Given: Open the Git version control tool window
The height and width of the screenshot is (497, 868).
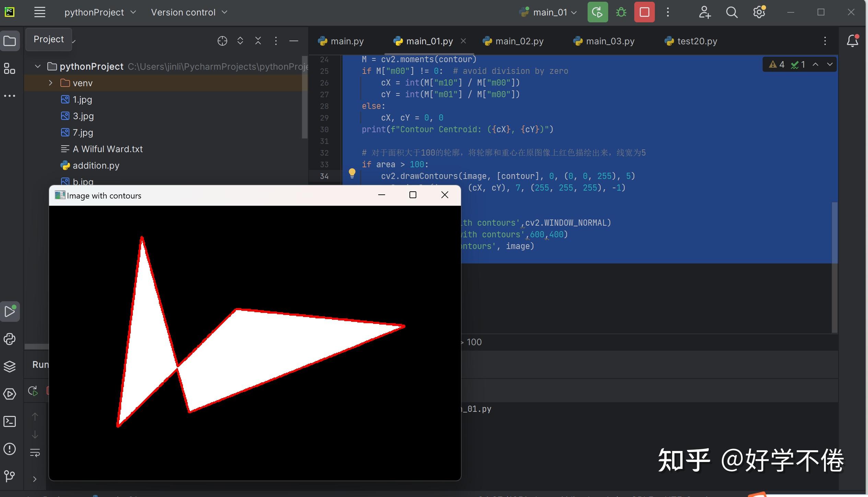Looking at the screenshot, I should click(10, 476).
